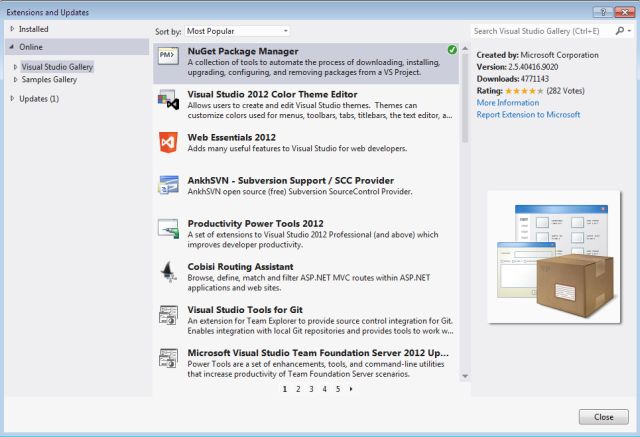Go to results page 5
The width and height of the screenshot is (640, 437).
click(338, 389)
